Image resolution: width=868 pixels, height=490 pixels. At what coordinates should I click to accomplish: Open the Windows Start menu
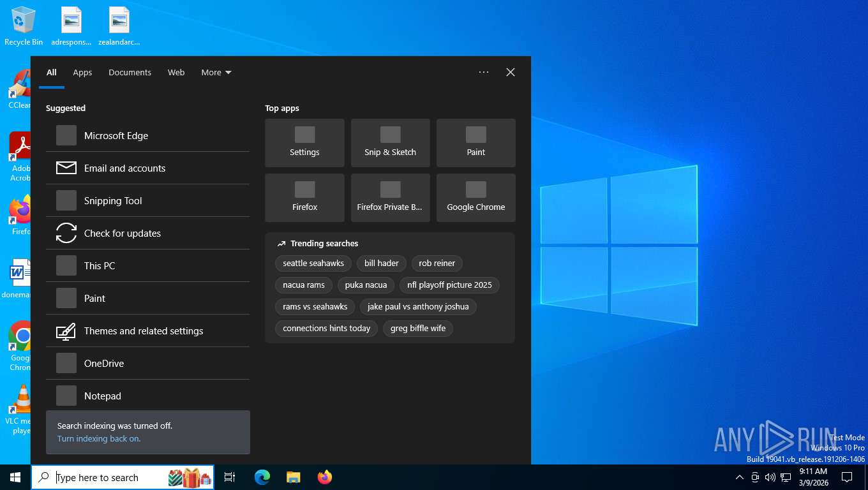pos(15,477)
